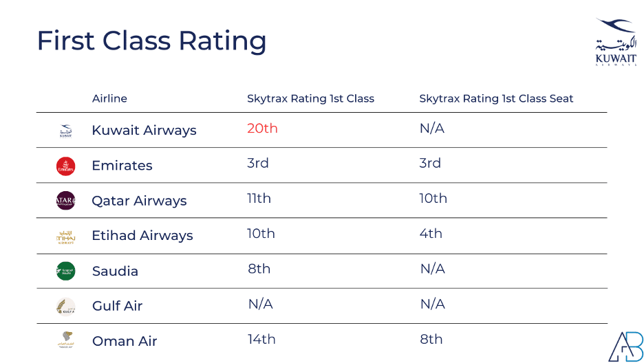The image size is (644, 363).
Task: Click Qatar Airways' 10th seat rating
Action: 433,199
